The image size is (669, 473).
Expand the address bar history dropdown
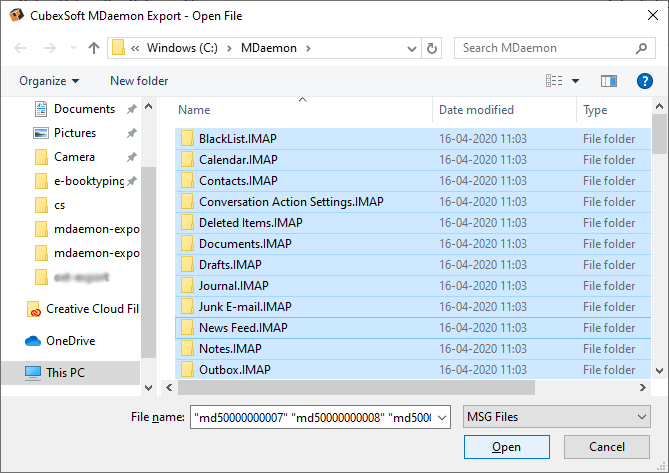point(412,49)
